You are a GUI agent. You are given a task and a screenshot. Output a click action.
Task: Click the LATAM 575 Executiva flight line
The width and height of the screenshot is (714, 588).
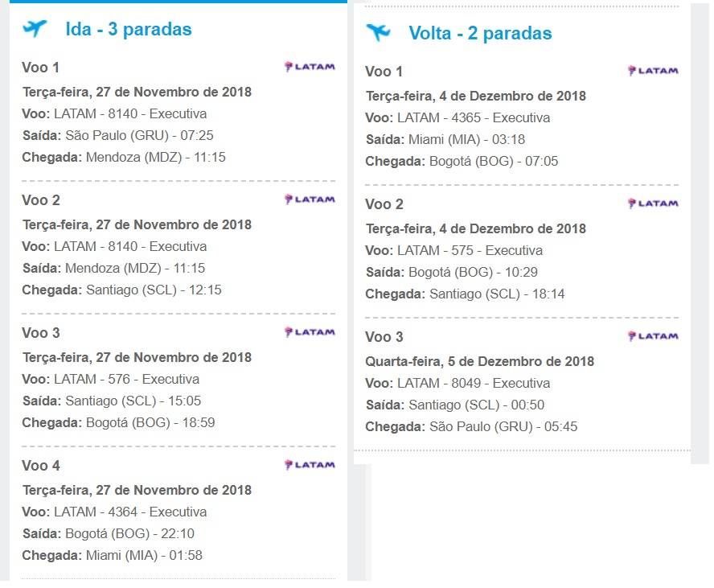point(454,250)
